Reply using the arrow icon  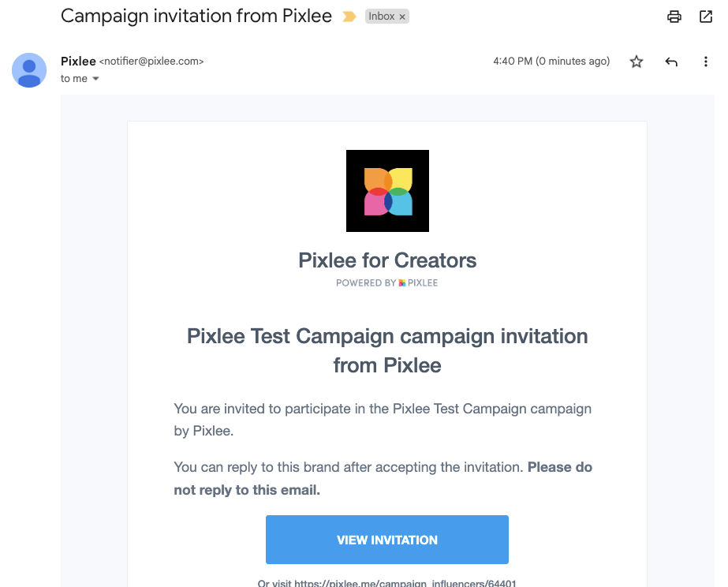[x=671, y=62]
